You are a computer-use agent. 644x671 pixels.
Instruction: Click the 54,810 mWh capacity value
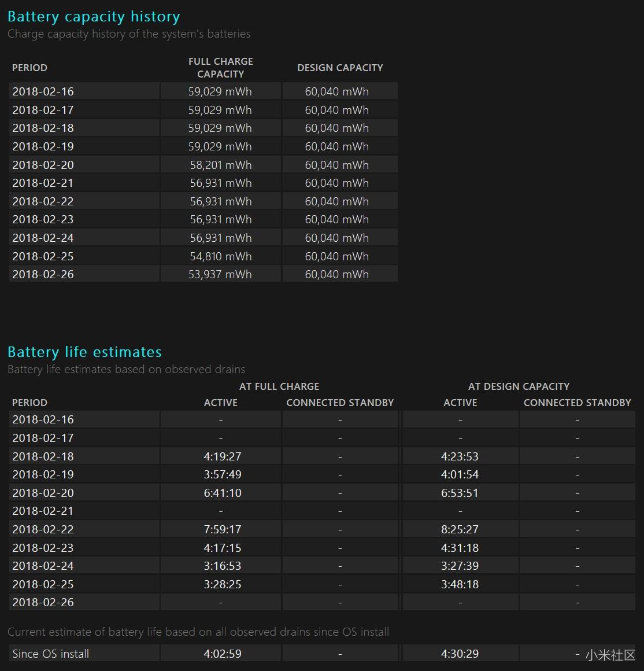pos(220,256)
